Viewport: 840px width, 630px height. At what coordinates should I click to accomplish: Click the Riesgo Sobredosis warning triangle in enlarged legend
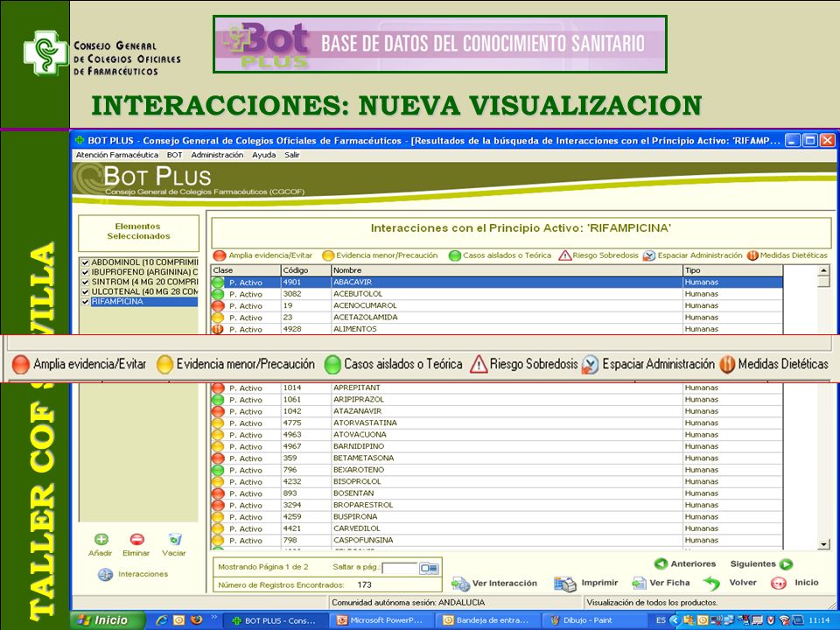479,364
